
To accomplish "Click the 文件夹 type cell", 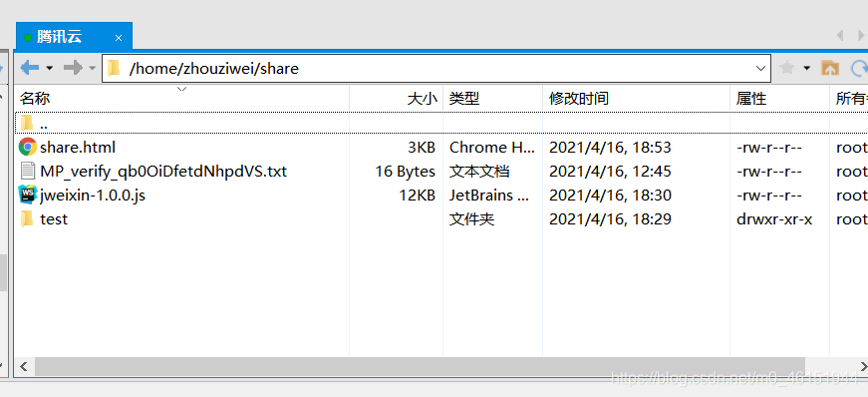I will 471,219.
